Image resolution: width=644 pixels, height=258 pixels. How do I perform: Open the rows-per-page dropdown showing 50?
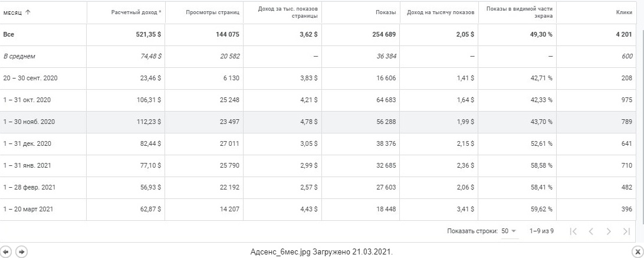pos(509,231)
